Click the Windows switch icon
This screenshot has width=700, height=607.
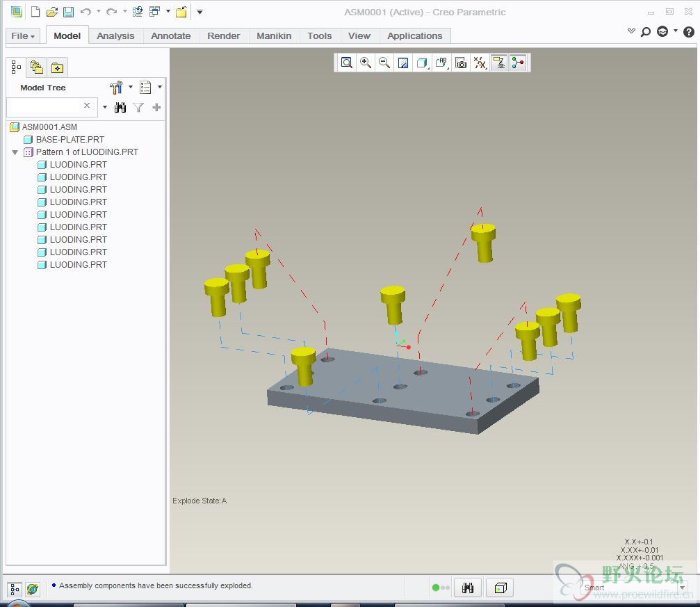tap(154, 12)
